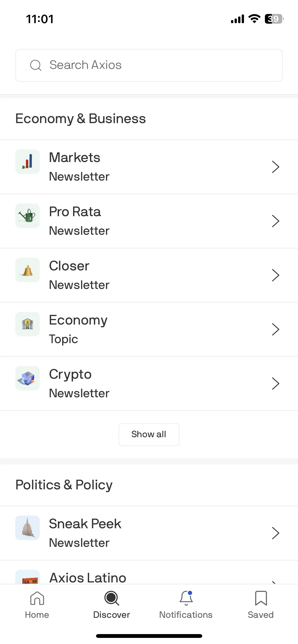Viewport: 298px width, 644px height.
Task: Focus the Search Axios field
Action: [149, 65]
